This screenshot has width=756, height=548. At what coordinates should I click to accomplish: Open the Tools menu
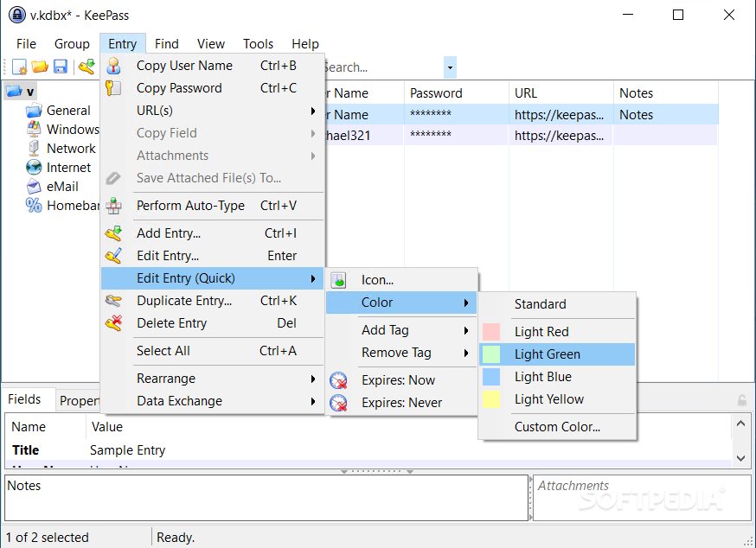258,44
